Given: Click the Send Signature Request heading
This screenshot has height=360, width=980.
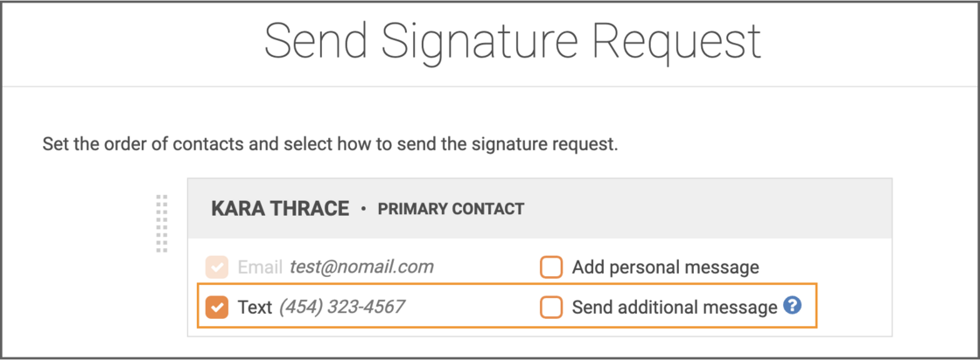Looking at the screenshot, I should point(513,41).
